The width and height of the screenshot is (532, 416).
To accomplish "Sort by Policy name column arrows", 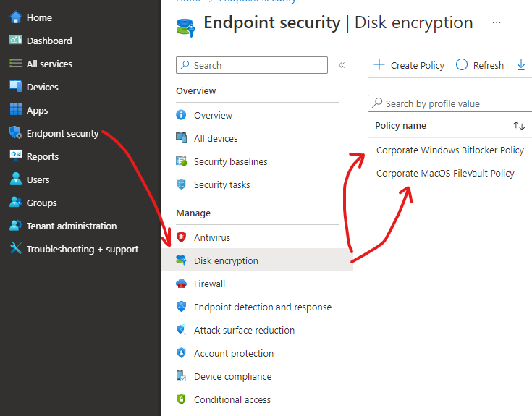I will [518, 126].
